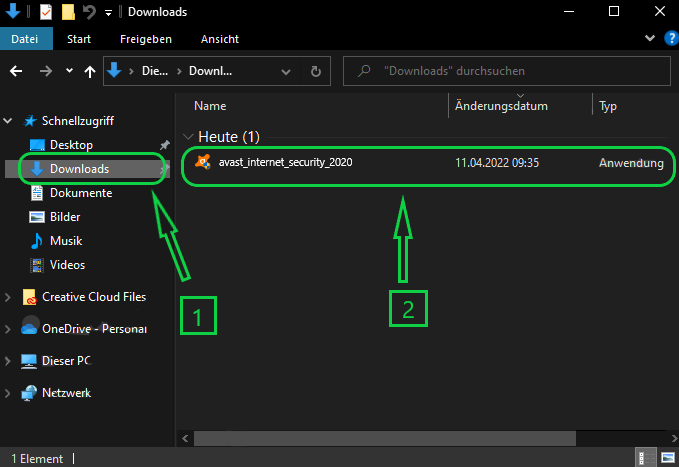The image size is (679, 467).
Task: Click the pin icon next to Desktop
Action: [165, 145]
